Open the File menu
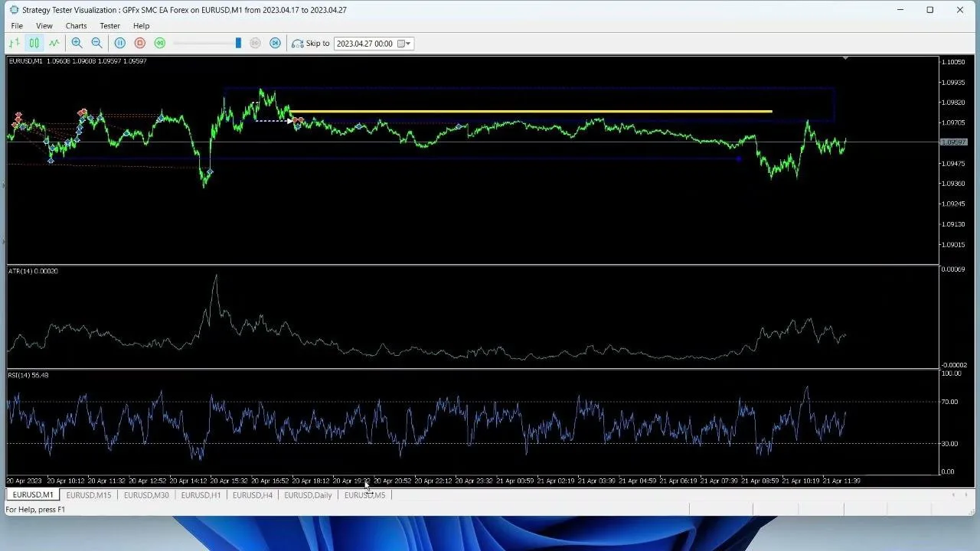This screenshot has width=980, height=551. [x=17, y=26]
